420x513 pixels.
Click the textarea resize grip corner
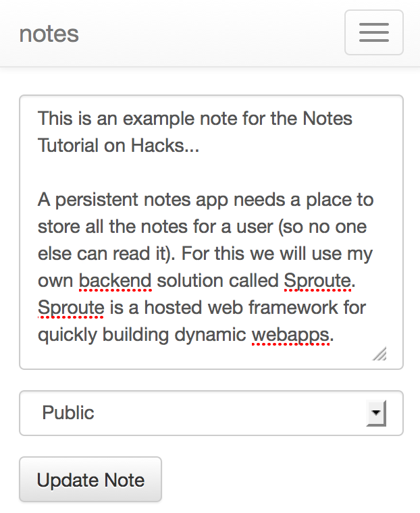tap(379, 353)
